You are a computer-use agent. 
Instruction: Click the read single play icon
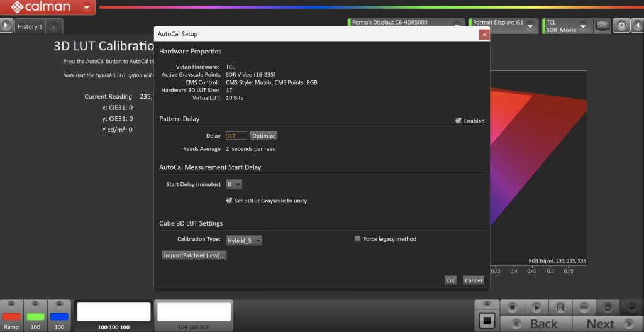536,307
